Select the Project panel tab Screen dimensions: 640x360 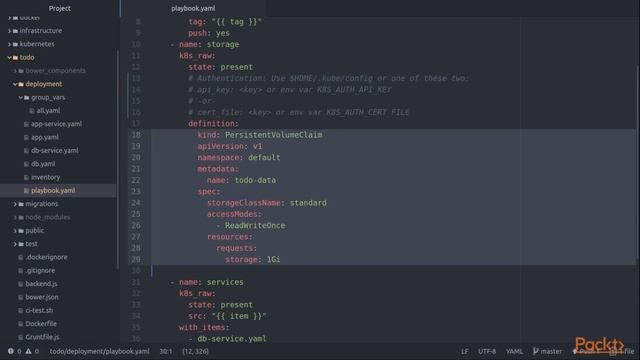[x=60, y=8]
